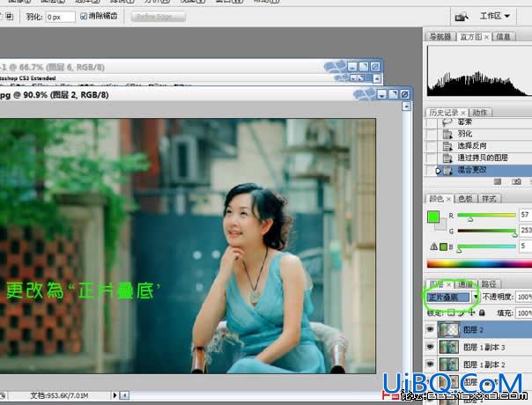Click the create new snapshot camera icon
The height and width of the screenshot is (405, 532).
pos(516,181)
